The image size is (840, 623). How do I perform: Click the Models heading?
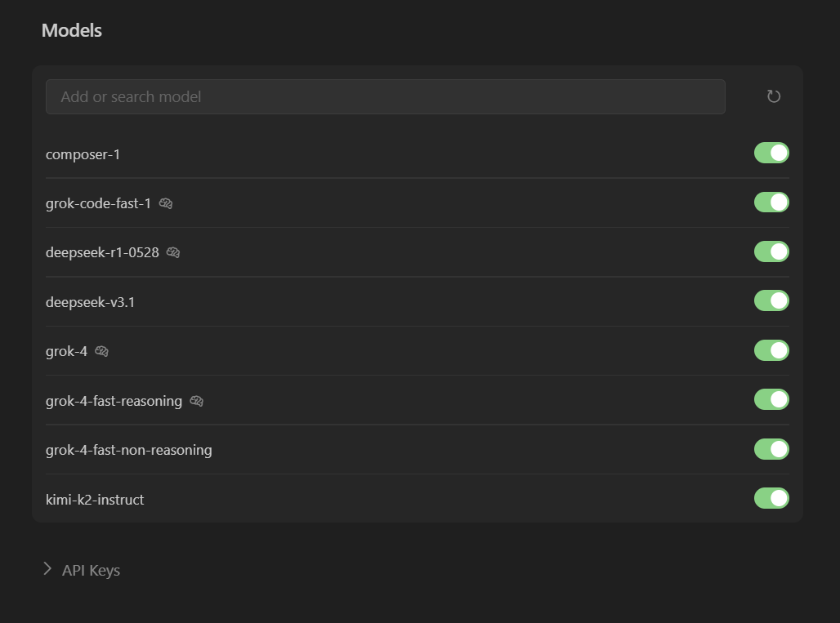click(71, 30)
